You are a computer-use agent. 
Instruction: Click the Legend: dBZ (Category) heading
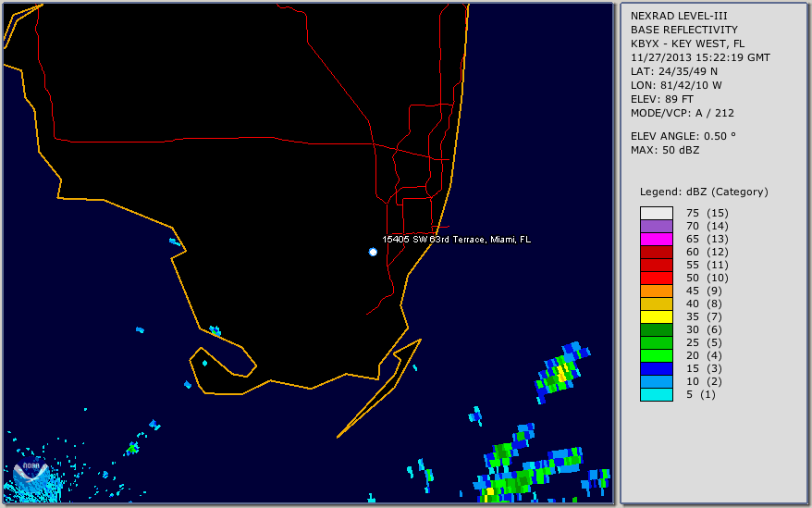pos(704,192)
